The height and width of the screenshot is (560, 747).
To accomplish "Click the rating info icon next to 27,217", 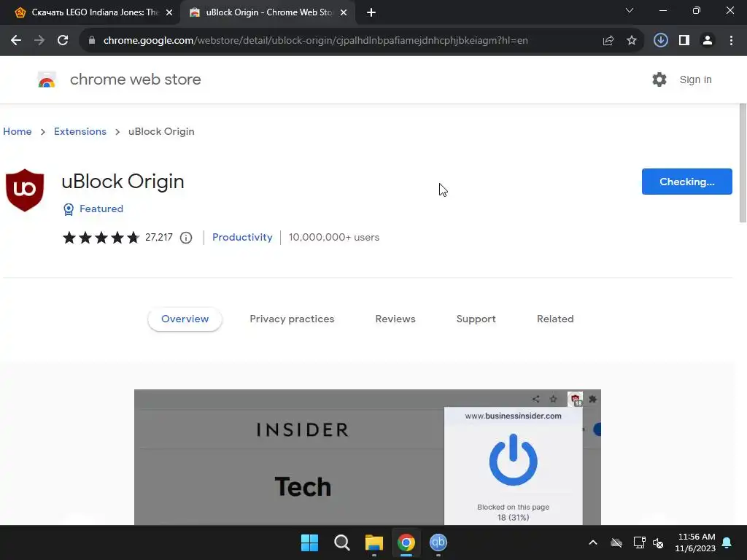I will pos(186,238).
